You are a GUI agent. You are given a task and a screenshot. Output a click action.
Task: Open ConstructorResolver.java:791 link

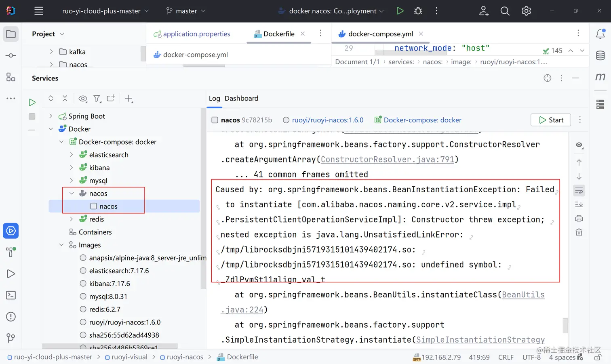388,159
